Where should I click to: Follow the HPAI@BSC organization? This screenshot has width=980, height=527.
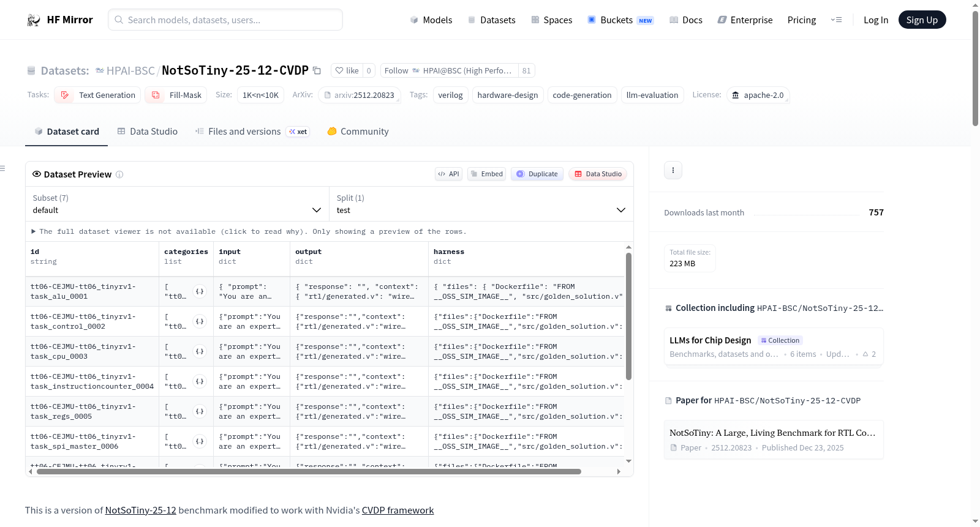coord(449,70)
